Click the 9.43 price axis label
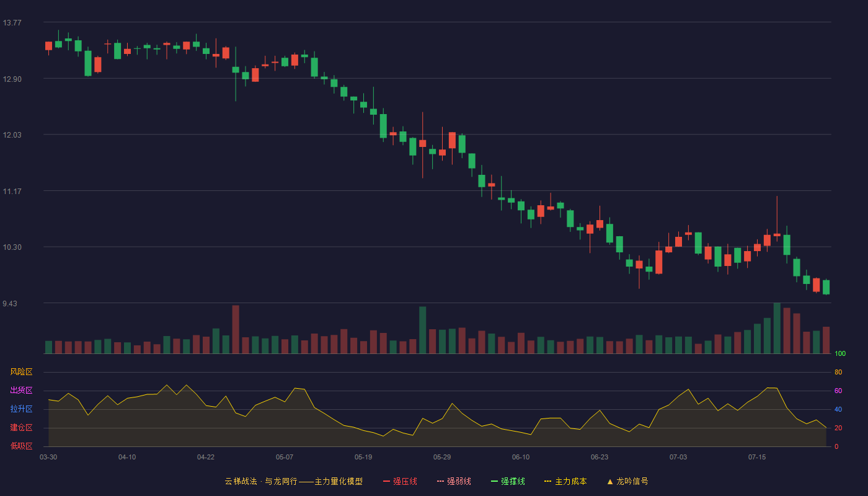Screen dimensions: 868x496 [10, 304]
